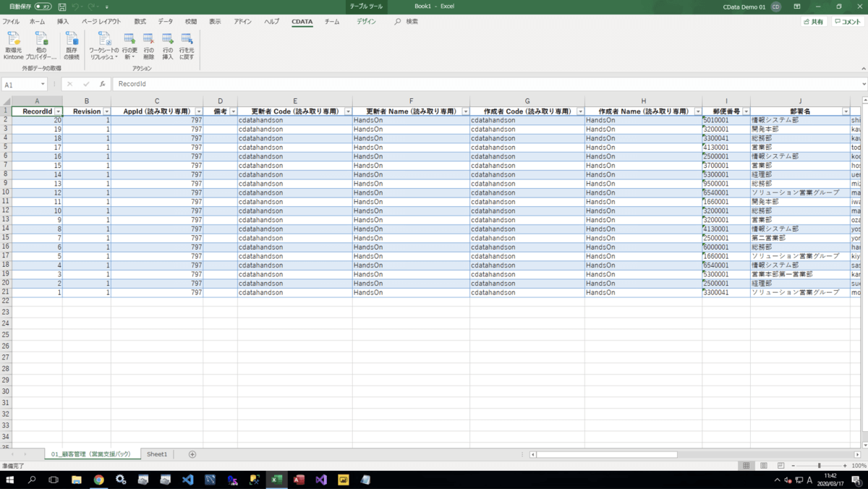This screenshot has height=489, width=868.
Task: Click the 共有 share button
Action: point(814,22)
